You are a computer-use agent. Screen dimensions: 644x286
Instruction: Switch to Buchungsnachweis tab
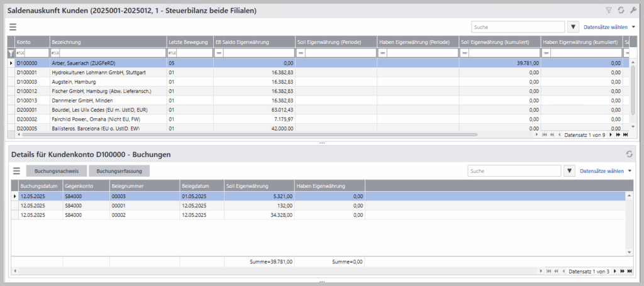(57, 171)
